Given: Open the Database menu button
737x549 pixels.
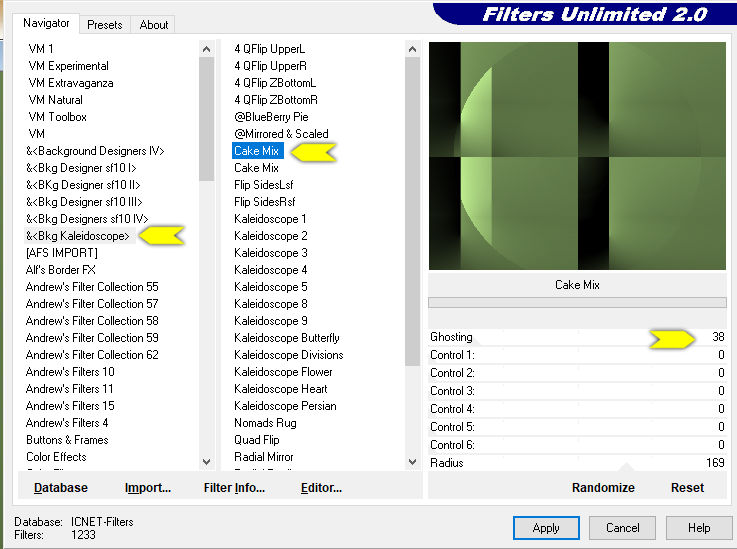Looking at the screenshot, I should [x=61, y=488].
